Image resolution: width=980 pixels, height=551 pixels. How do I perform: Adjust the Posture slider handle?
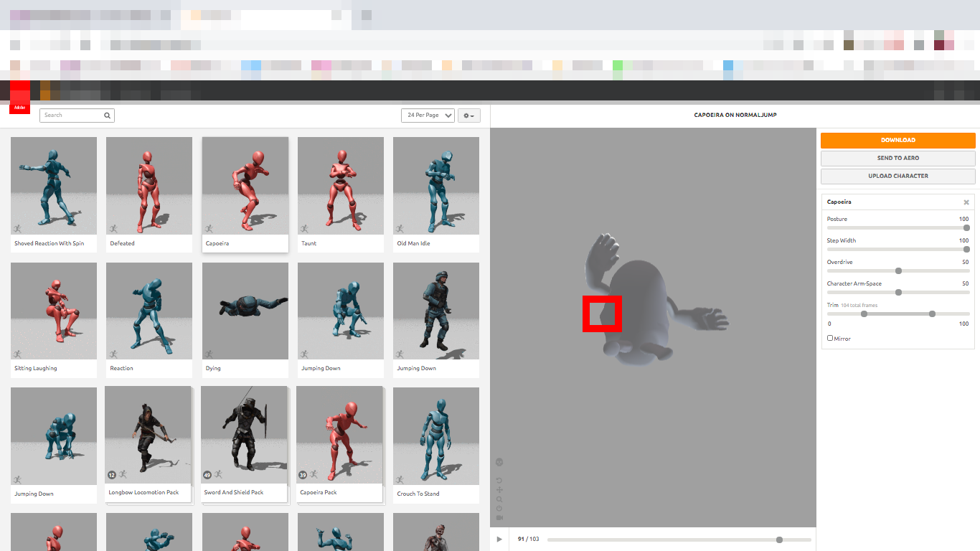(x=966, y=227)
